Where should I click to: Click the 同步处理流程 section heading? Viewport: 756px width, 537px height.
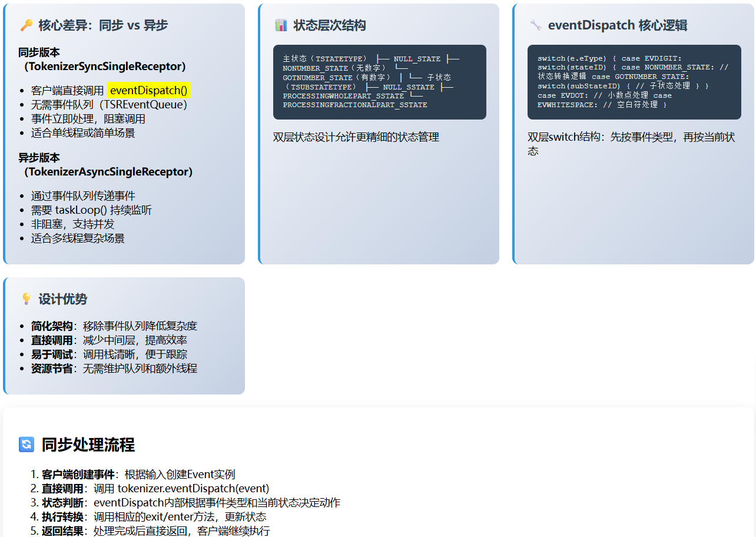[x=88, y=445]
